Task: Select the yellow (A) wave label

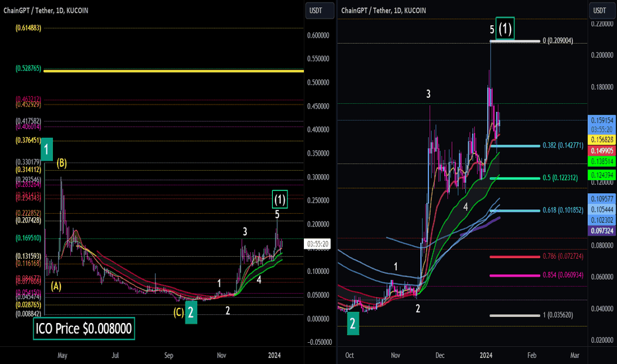Action: point(56,286)
